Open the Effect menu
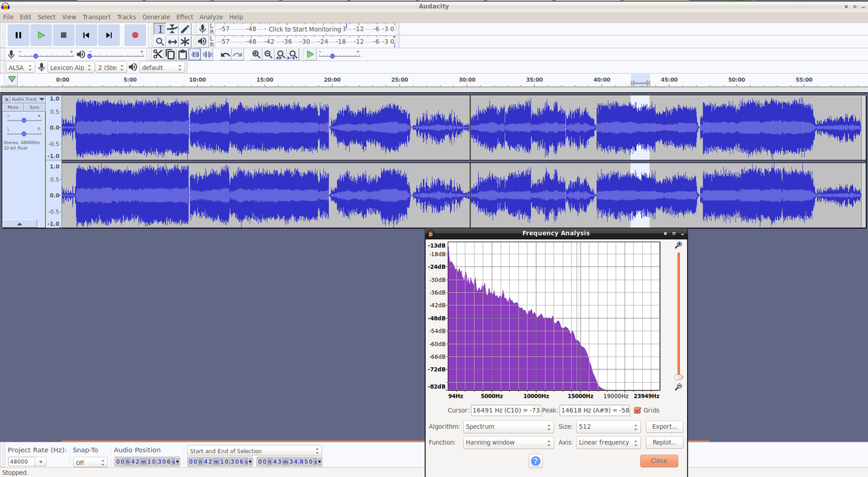Image resolution: width=868 pixels, height=477 pixels. 184,17
